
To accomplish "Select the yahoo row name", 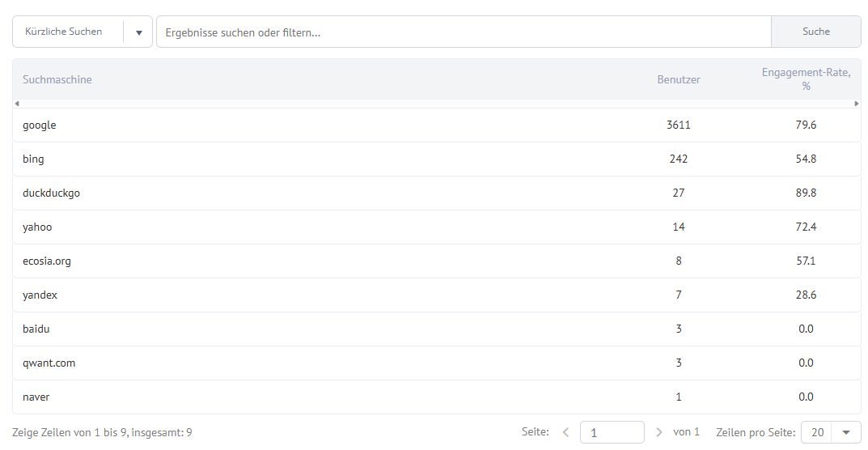I will (x=37, y=227).
